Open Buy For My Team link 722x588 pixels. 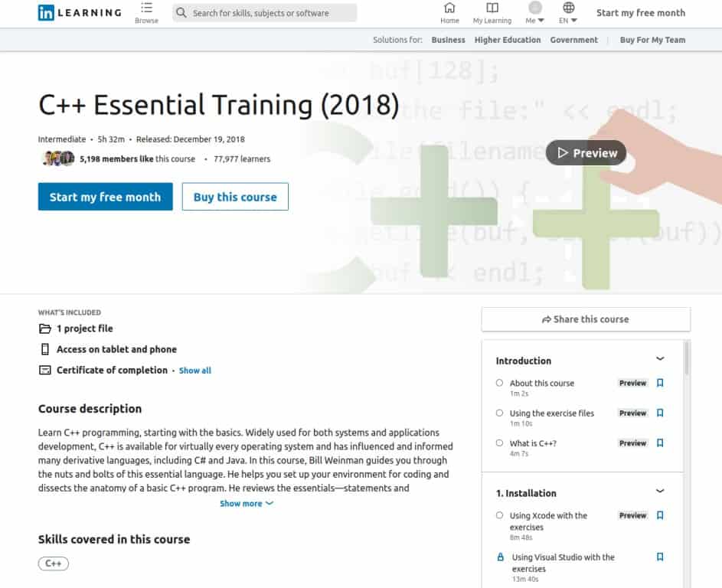point(652,40)
